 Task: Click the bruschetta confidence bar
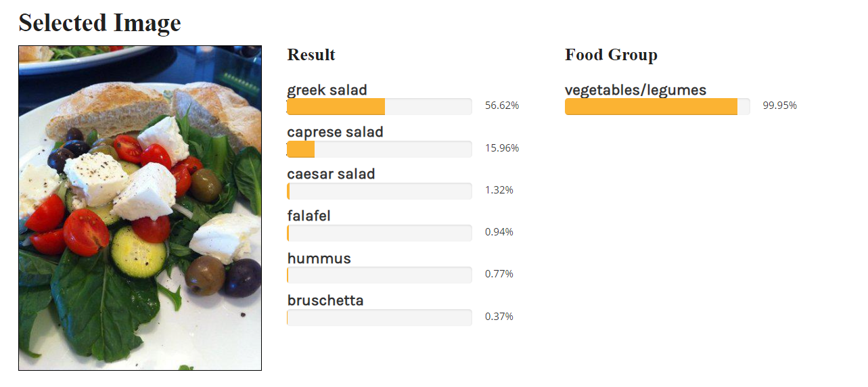[380, 317]
